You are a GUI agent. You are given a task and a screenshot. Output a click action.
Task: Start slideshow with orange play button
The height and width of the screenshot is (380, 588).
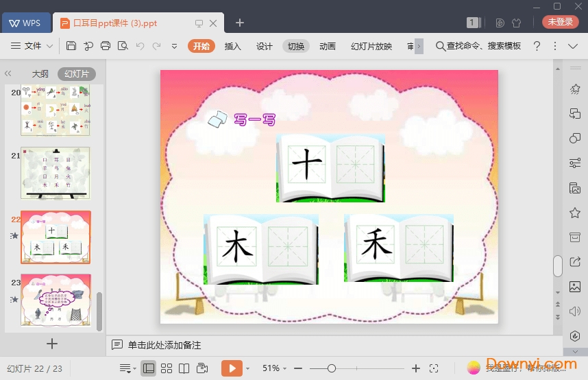click(232, 368)
